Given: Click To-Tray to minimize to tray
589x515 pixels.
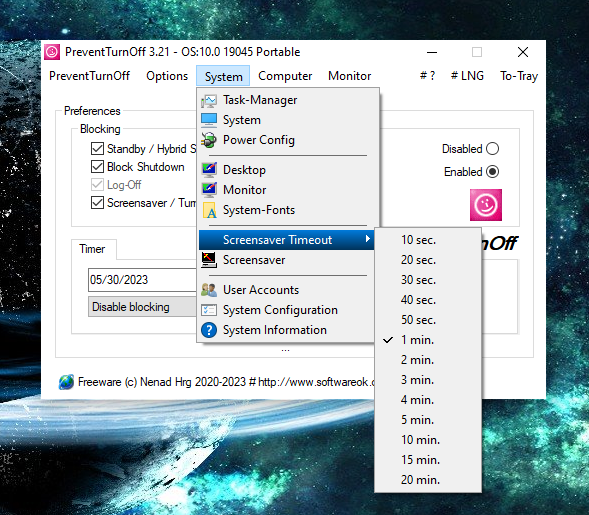Looking at the screenshot, I should (x=519, y=76).
